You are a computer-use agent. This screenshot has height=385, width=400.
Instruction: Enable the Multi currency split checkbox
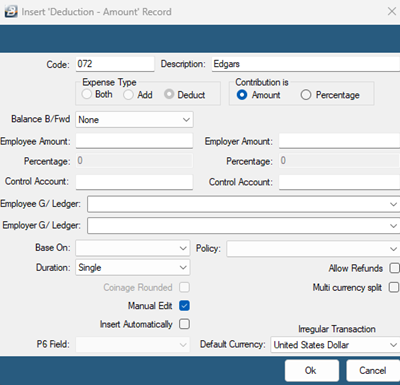point(395,287)
